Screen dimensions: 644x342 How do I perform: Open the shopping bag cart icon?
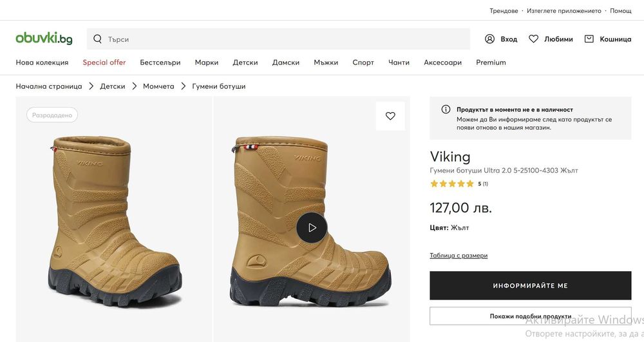(x=589, y=39)
